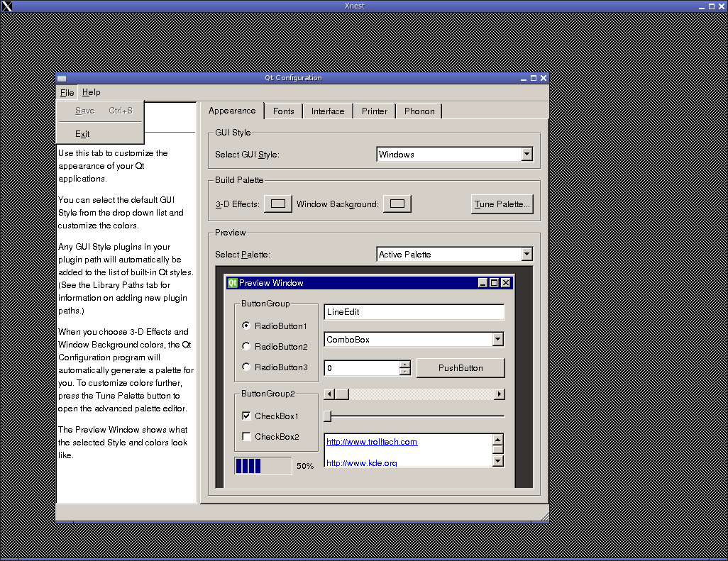Maximize the Preview Window
This screenshot has width=728, height=561.
pos(495,283)
